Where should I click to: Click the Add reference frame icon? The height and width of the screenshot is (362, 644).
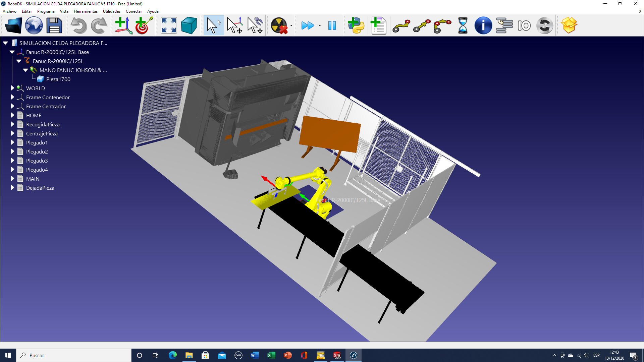coord(123,25)
